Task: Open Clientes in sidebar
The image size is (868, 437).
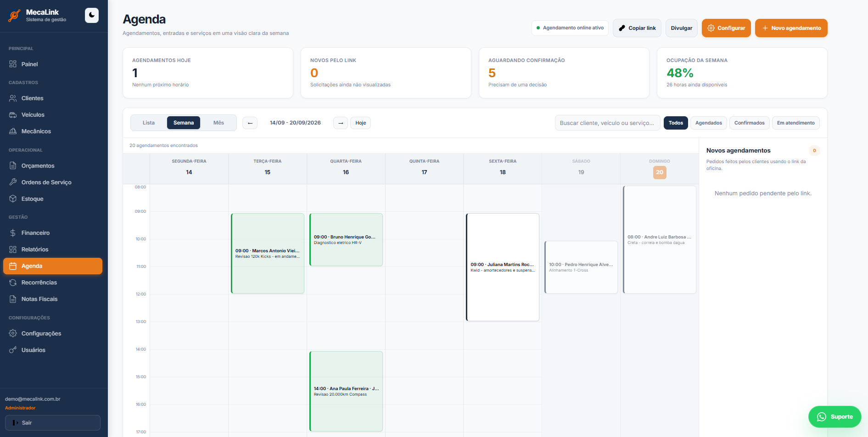Action: coord(53,98)
